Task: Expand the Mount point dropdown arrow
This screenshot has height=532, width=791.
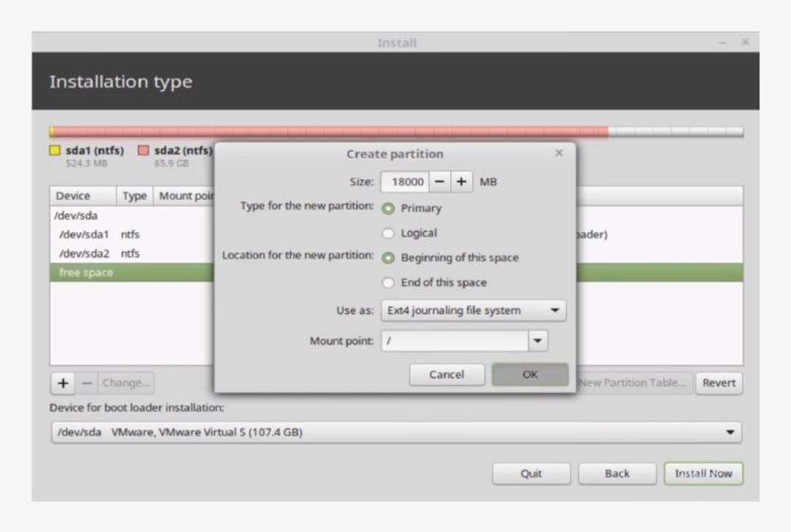Action: pyautogui.click(x=538, y=341)
